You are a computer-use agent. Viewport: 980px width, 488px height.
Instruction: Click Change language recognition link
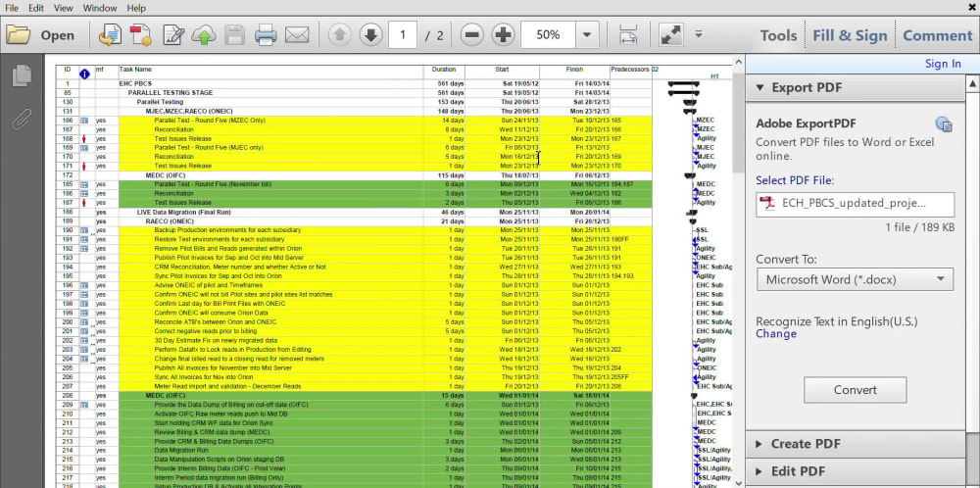pyautogui.click(x=776, y=334)
